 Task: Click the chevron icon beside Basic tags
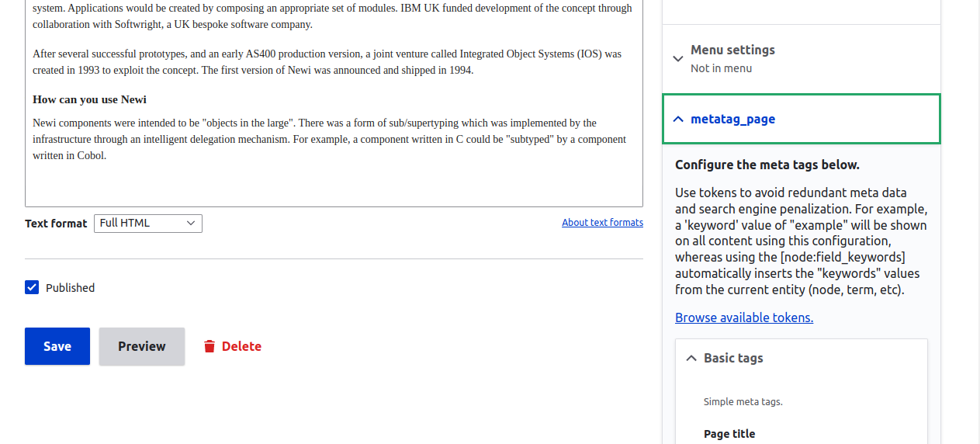(691, 359)
